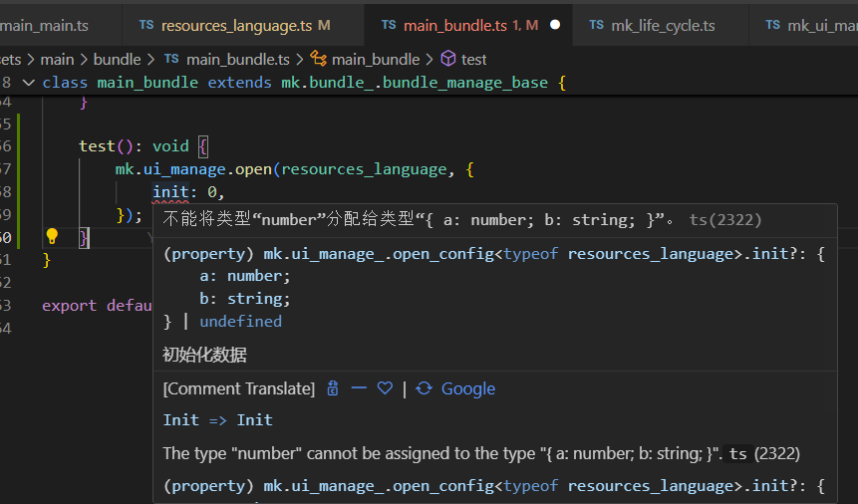The width and height of the screenshot is (858, 504).
Task: Click the init property with error underline
Action: point(169,192)
